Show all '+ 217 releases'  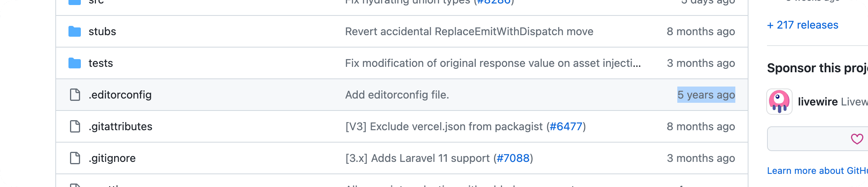pyautogui.click(x=803, y=25)
